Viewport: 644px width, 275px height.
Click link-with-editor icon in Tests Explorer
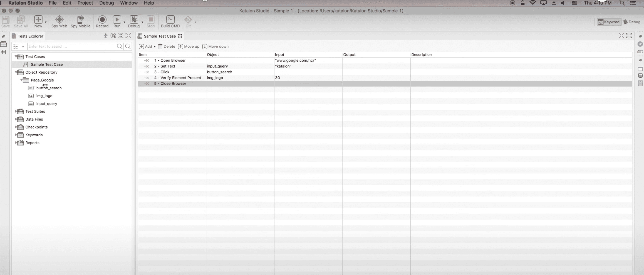113,36
